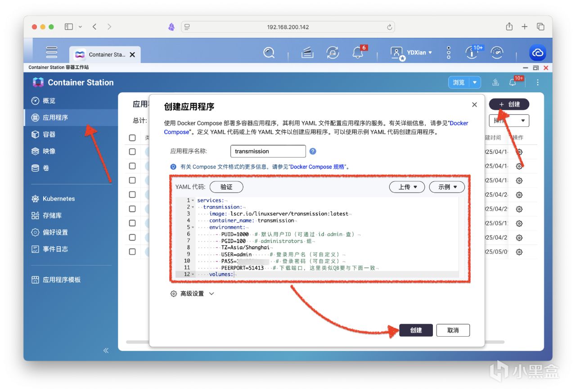Screen dimensions: 576x392
Task: Click the 应用程序名称 input with transmission
Action: pyautogui.click(x=268, y=151)
